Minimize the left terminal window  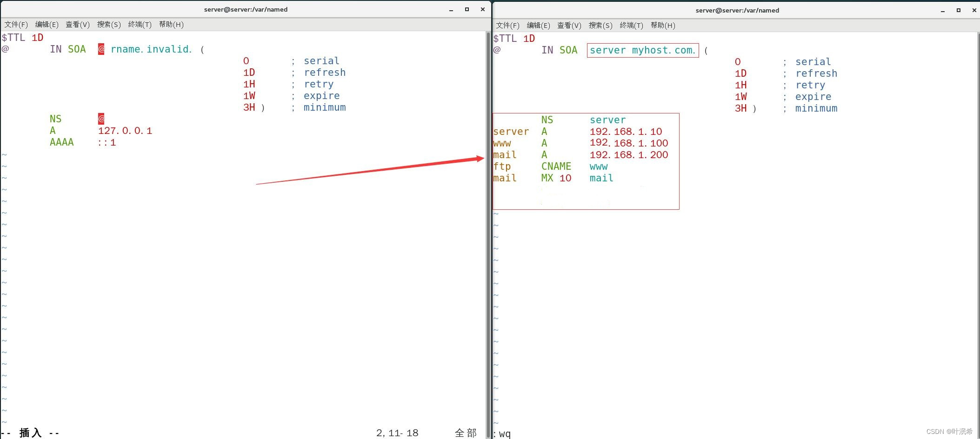pos(451,10)
